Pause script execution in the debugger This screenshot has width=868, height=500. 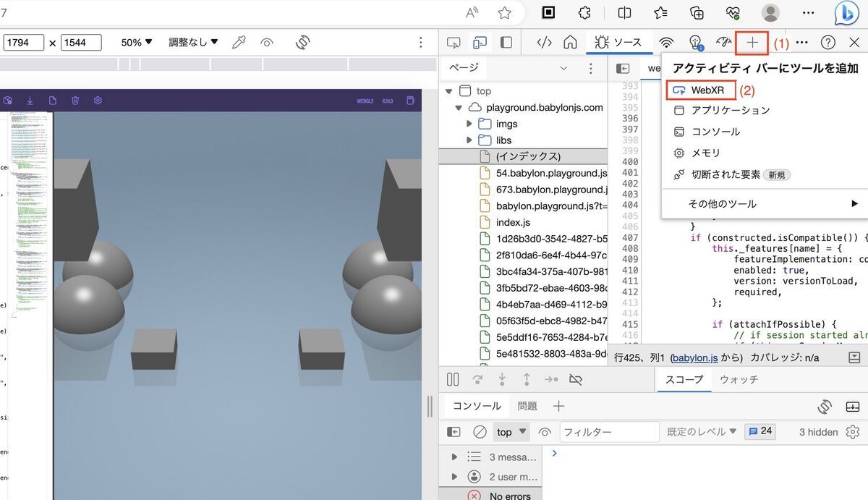point(453,379)
